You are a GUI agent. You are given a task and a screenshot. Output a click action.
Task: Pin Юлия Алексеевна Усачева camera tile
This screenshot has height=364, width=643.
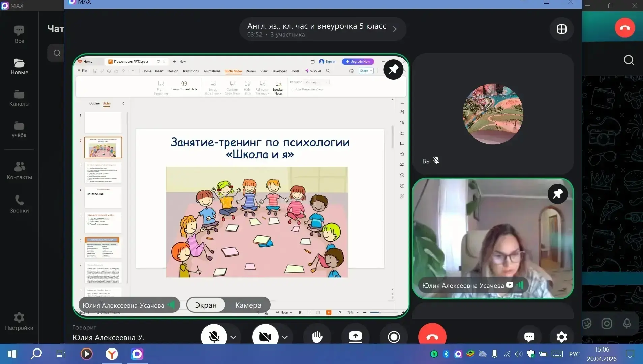[x=558, y=194]
